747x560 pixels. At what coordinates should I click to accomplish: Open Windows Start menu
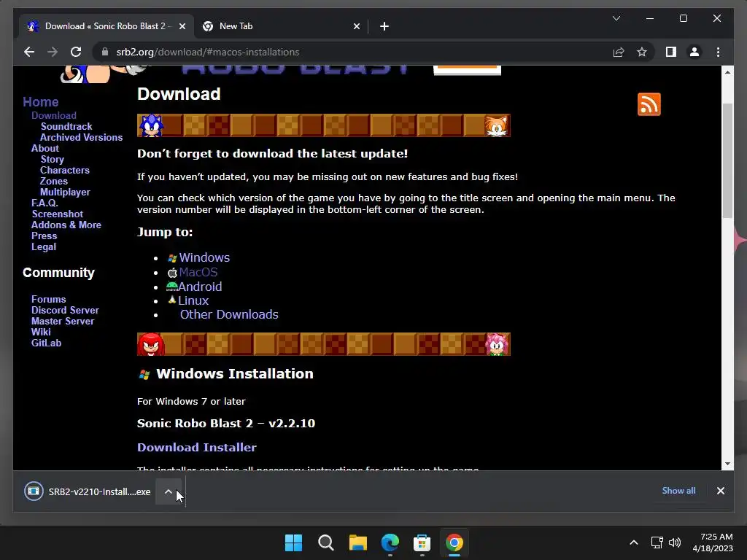(x=293, y=542)
